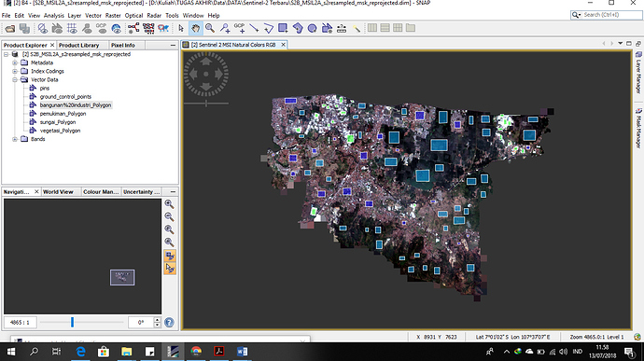Collapse the S2B_MSIL2A product root node
Image resolution: width=644 pixels, height=361 pixels.
7,54
